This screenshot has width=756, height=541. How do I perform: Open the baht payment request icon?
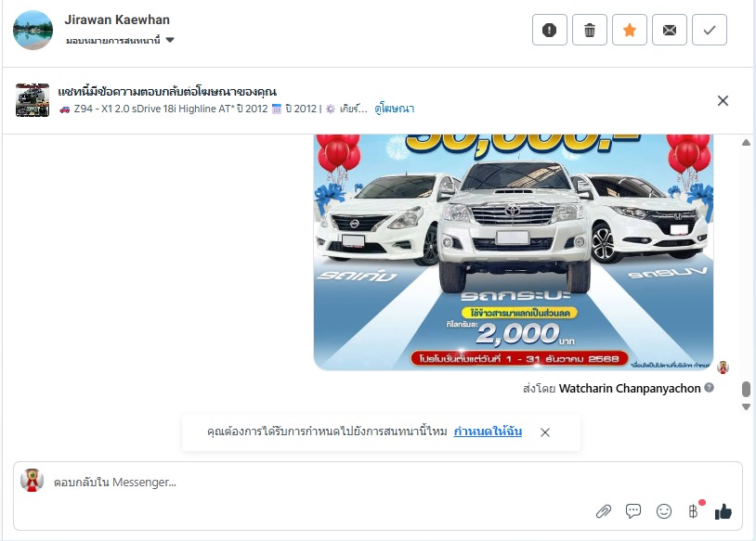695,510
